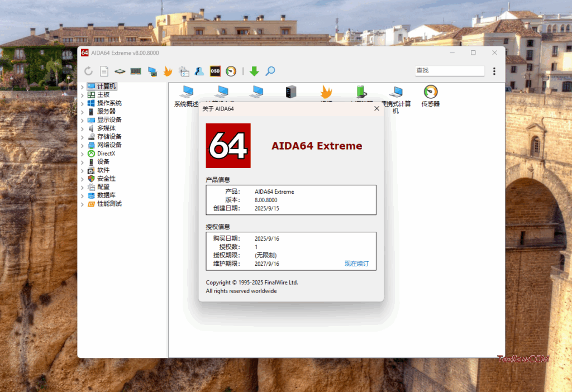Launch the flame stability test toolbar icon

point(168,71)
